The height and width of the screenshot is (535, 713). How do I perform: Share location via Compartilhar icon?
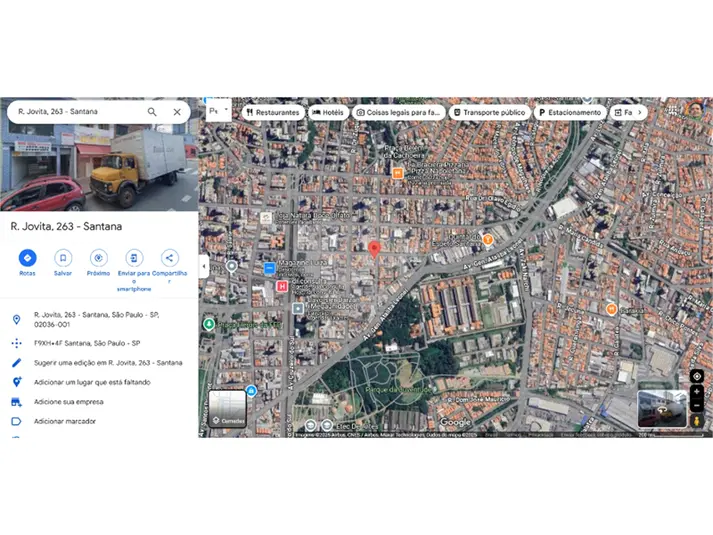pyautogui.click(x=169, y=258)
